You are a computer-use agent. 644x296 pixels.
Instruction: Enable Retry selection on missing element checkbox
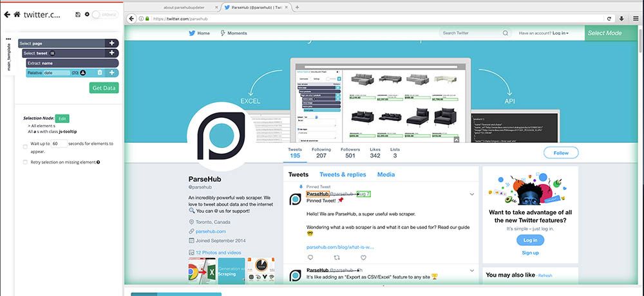(x=25, y=162)
